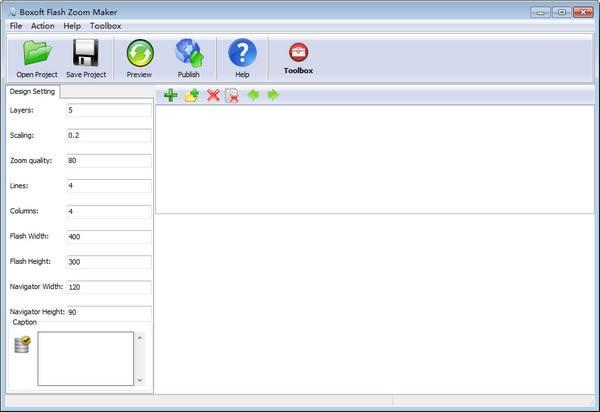Clear all images with the page-X icon
Screen dimensions: 600x412
232,96
